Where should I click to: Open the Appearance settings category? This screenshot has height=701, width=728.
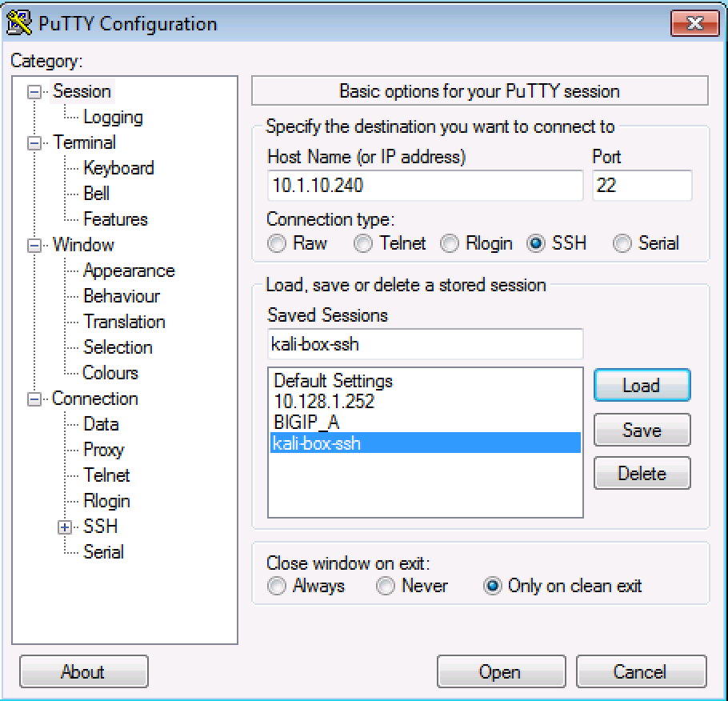click(129, 270)
